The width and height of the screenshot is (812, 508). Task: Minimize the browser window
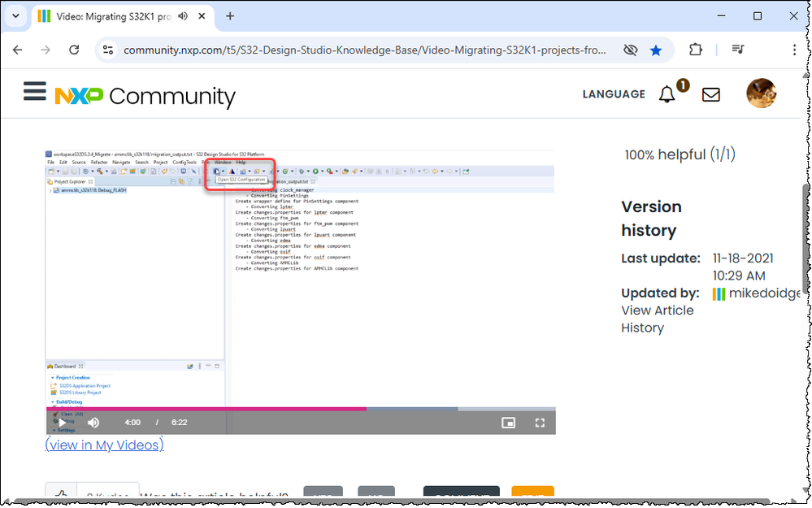tap(721, 16)
